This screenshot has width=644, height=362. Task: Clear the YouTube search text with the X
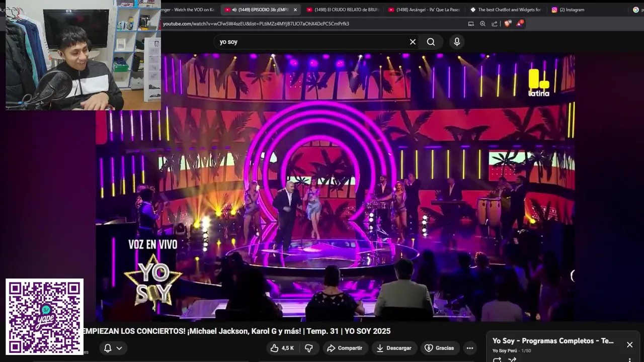tap(413, 42)
